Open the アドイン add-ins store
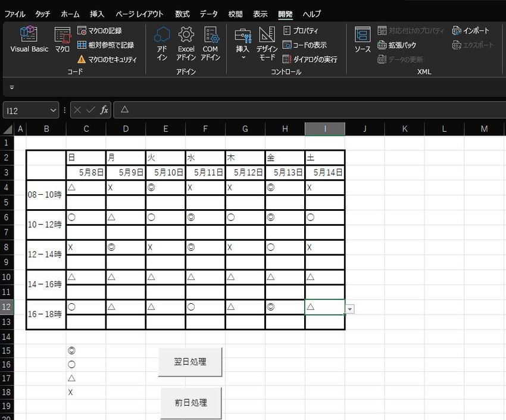Screen dimensions: 506x420 (x=162, y=43)
